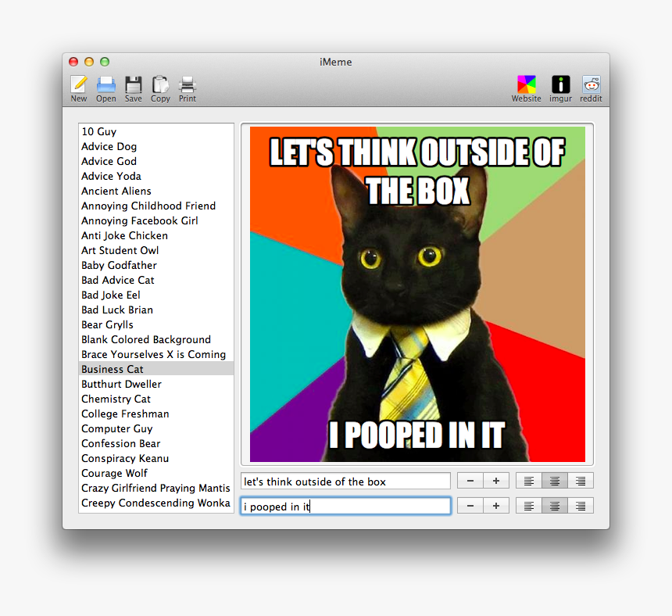
Task: Pick 'Crazy Girlfriend Praying Mantis'
Action: [156, 489]
